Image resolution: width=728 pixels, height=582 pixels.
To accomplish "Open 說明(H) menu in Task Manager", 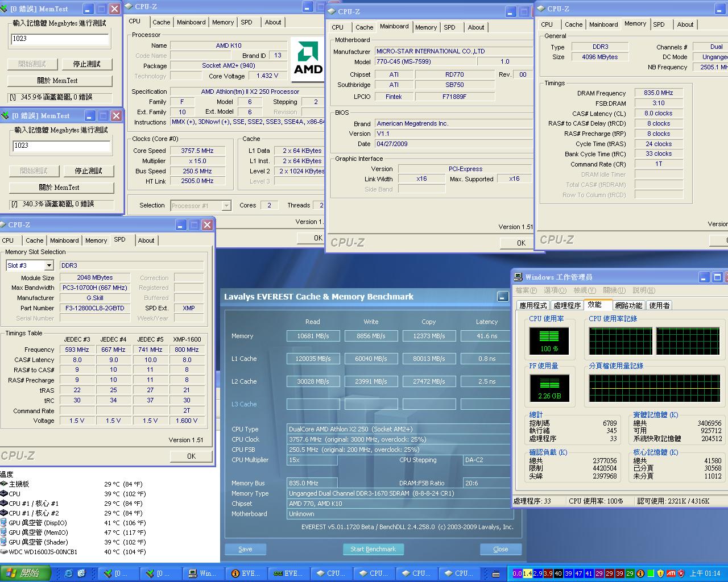I will tap(643, 290).
